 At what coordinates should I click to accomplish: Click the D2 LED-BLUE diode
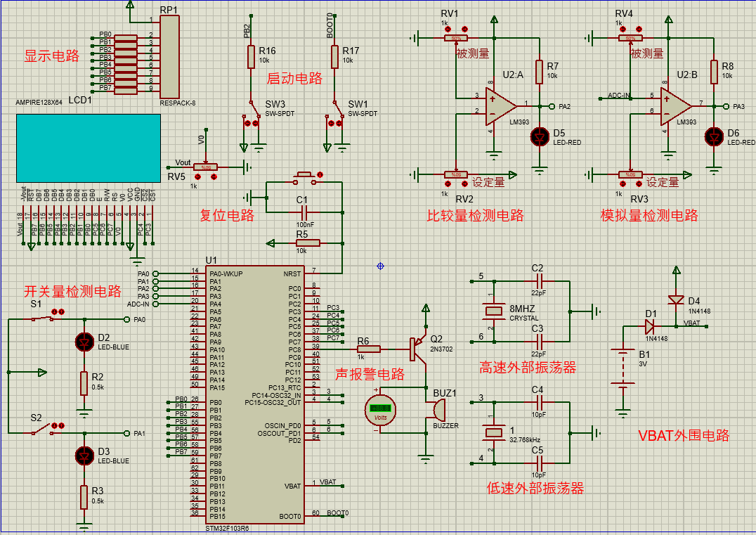coord(84,342)
